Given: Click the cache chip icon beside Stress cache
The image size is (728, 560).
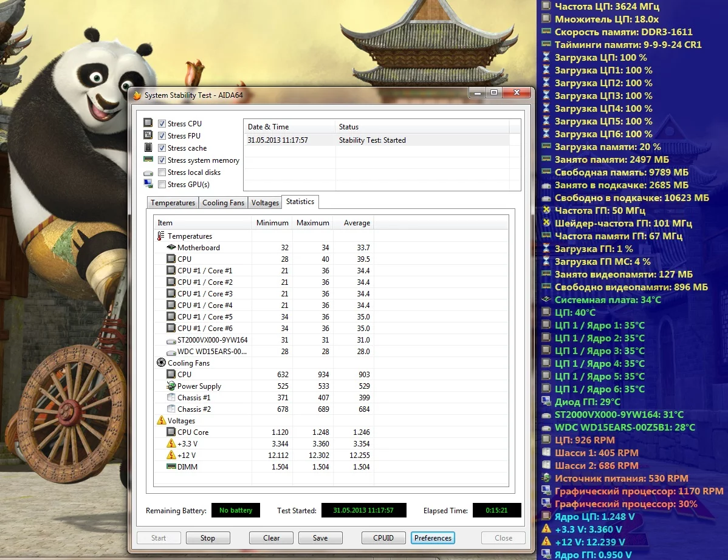Looking at the screenshot, I should click(148, 148).
